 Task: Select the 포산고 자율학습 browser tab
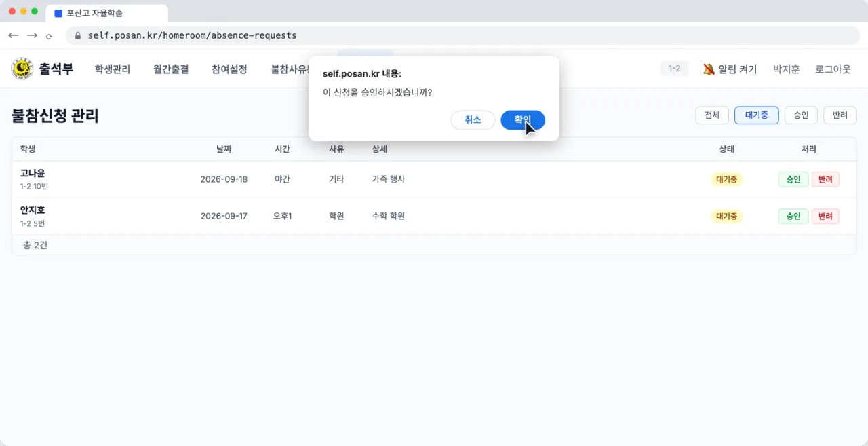tap(106, 13)
